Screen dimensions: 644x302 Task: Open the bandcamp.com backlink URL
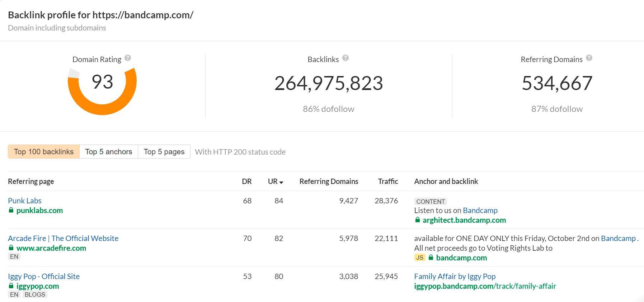point(461,258)
